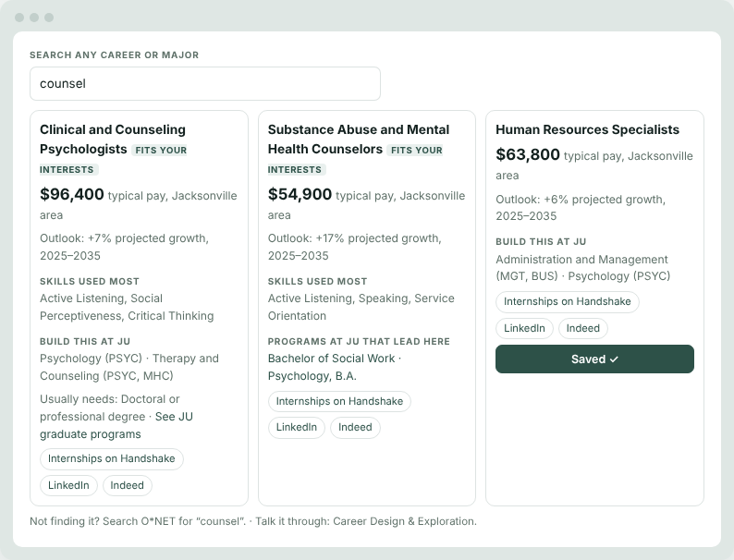Open the Psychology, B.A. program link

[x=312, y=376]
